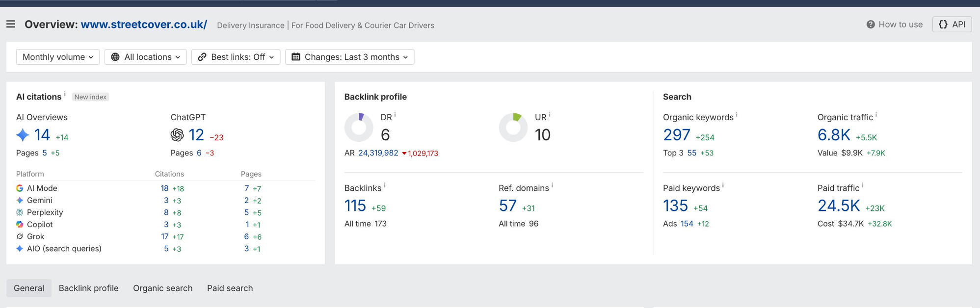The height and width of the screenshot is (308, 980).
Task: Open the hamburger menu icon
Action: click(x=11, y=24)
